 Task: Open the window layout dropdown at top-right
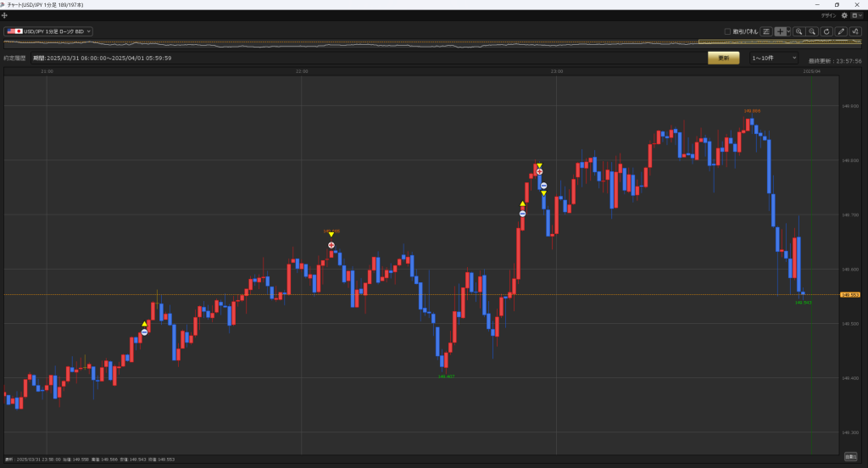(856, 15)
